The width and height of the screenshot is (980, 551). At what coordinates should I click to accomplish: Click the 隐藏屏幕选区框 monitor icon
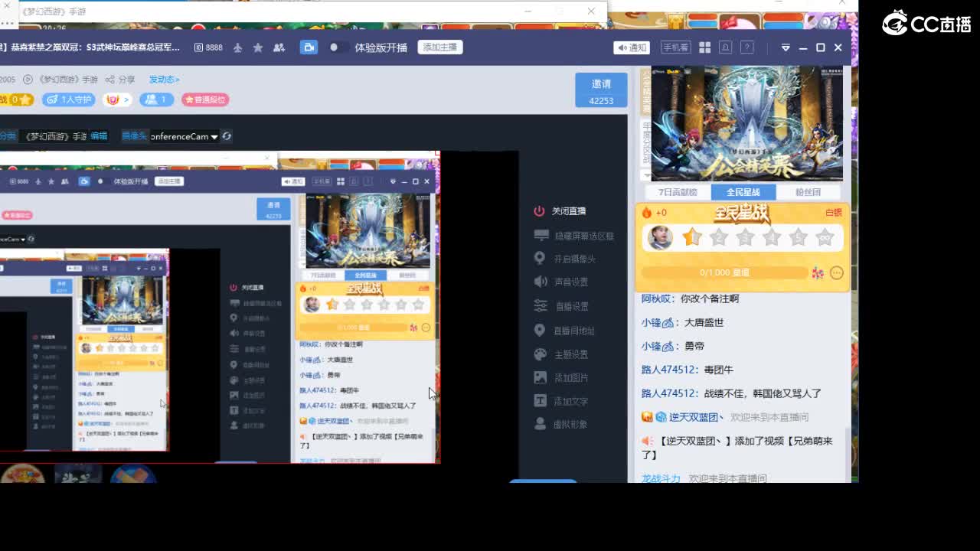541,236
